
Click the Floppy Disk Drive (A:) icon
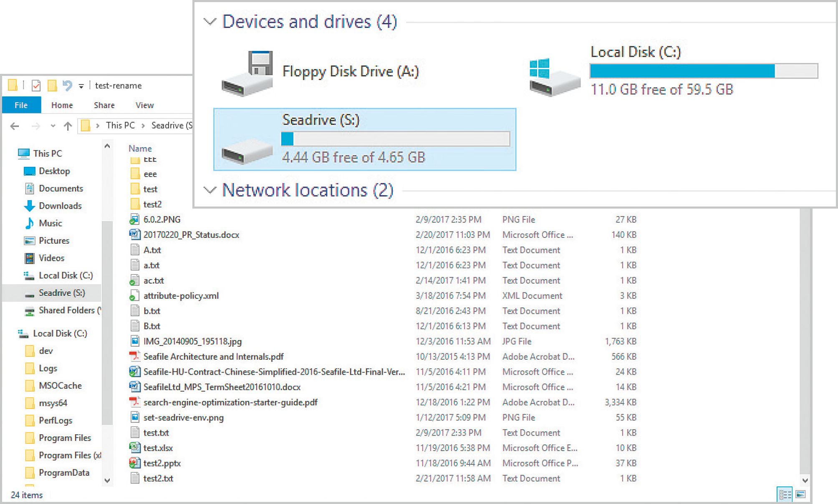248,74
